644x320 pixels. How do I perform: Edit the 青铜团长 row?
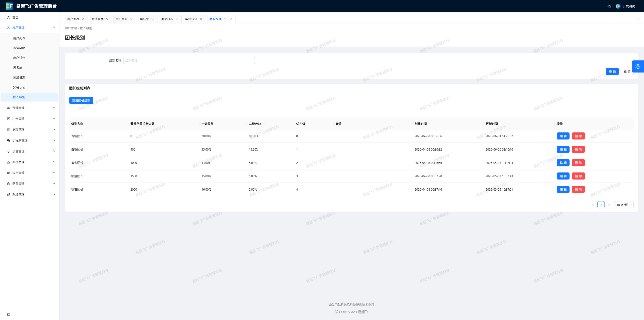563,136
